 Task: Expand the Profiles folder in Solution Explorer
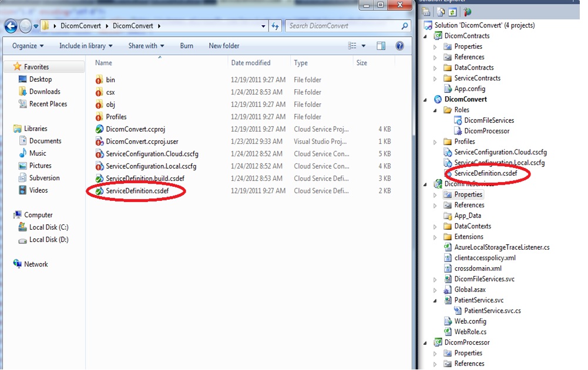pyautogui.click(x=435, y=142)
